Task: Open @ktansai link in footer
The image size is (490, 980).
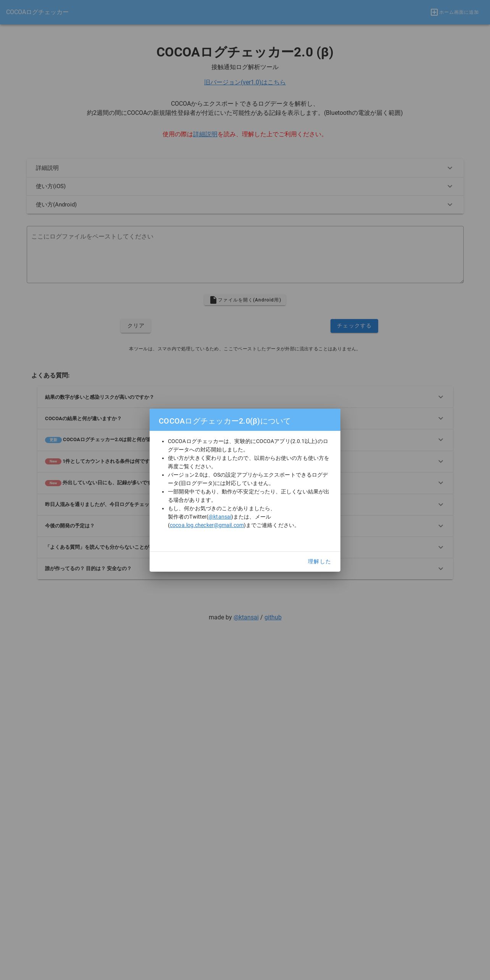Action: [x=246, y=617]
